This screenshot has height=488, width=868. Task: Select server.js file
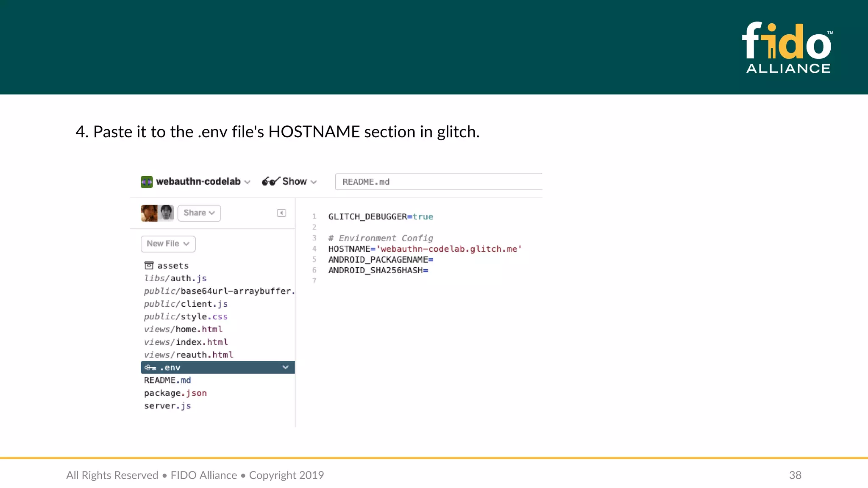[167, 406]
